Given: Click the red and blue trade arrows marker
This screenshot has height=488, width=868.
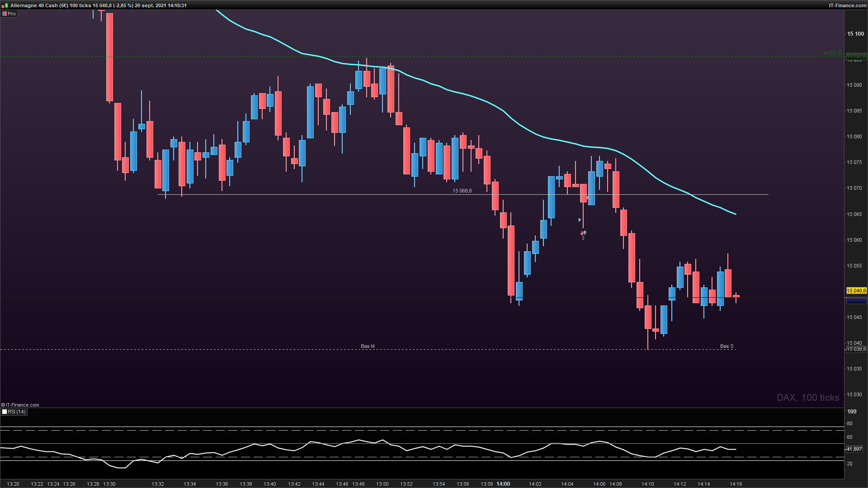Looking at the screenshot, I should point(583,233).
